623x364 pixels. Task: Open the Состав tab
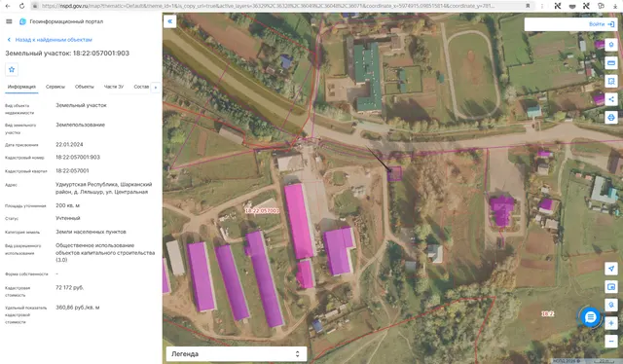pyautogui.click(x=141, y=87)
